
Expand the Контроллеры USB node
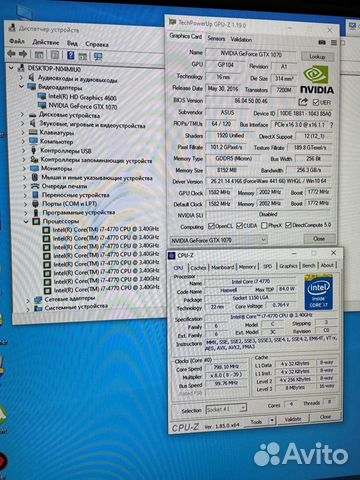pyautogui.click(x=24, y=150)
